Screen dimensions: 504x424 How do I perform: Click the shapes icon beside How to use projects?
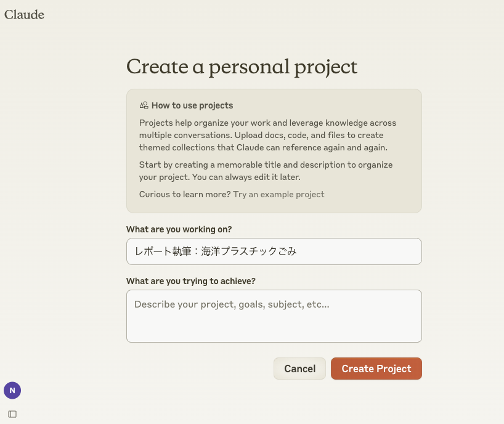click(144, 105)
